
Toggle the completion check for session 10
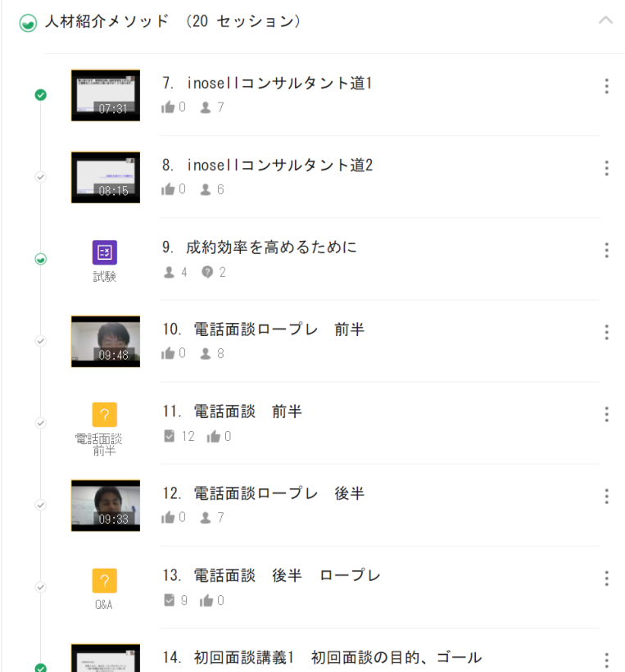coord(40,341)
